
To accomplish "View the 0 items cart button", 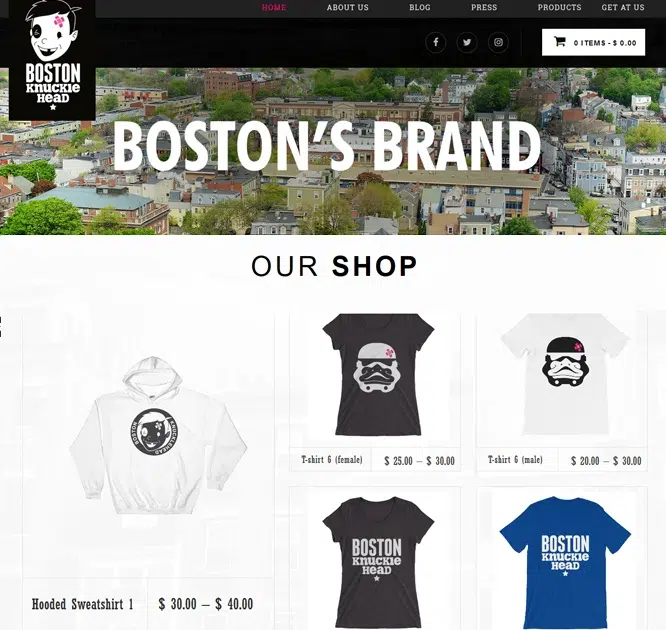I will [x=593, y=42].
